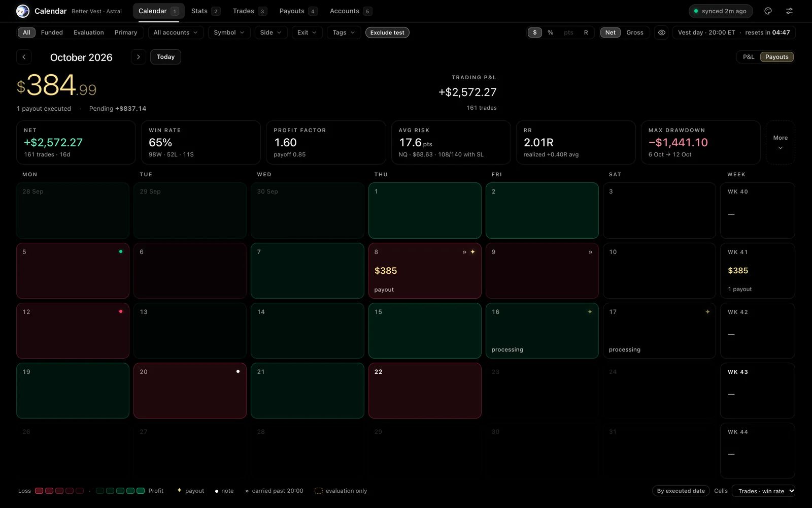This screenshot has width=812, height=508.
Task: Click the evaluation only legend icon
Action: [319, 491]
